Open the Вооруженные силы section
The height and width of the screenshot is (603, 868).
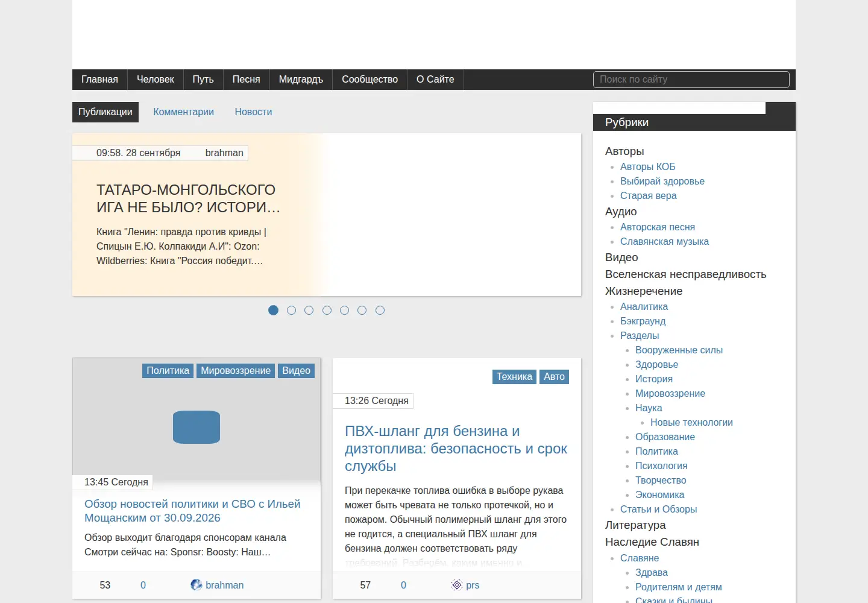coord(679,350)
